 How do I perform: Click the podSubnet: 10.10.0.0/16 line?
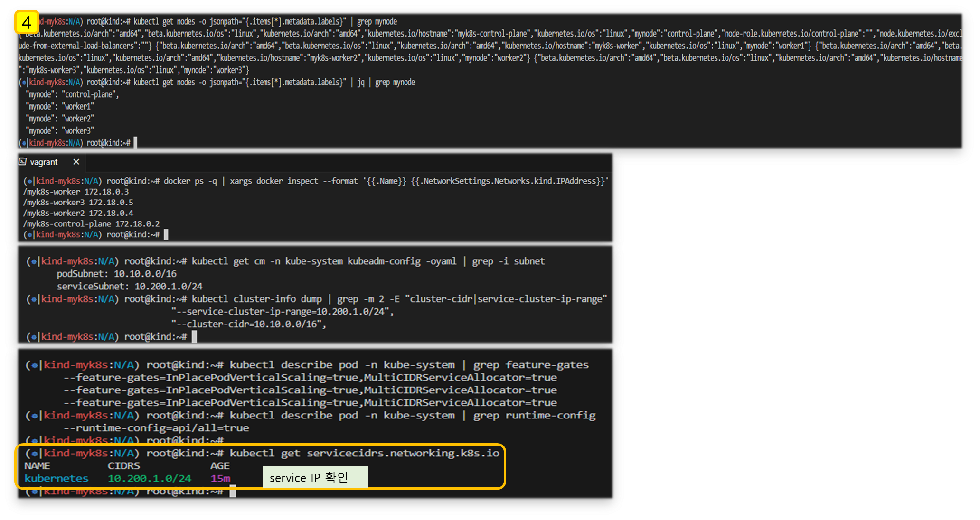(116, 274)
